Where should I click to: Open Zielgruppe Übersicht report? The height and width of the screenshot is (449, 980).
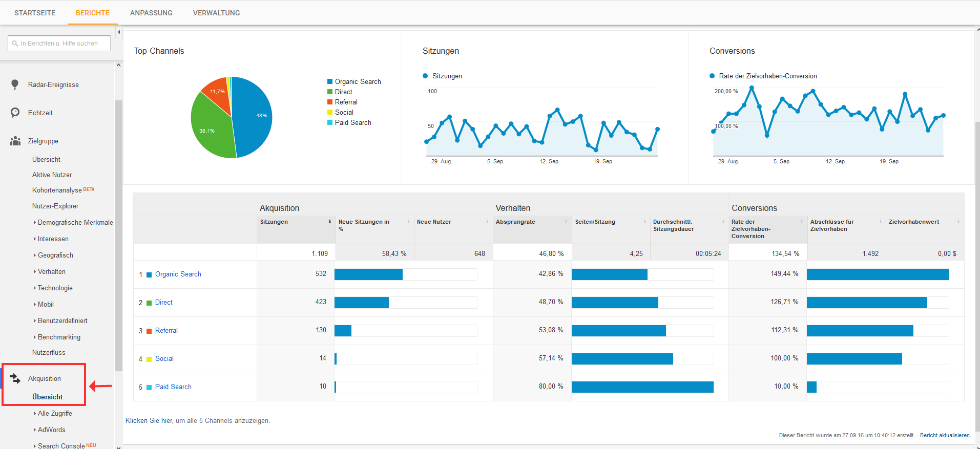(x=46, y=159)
